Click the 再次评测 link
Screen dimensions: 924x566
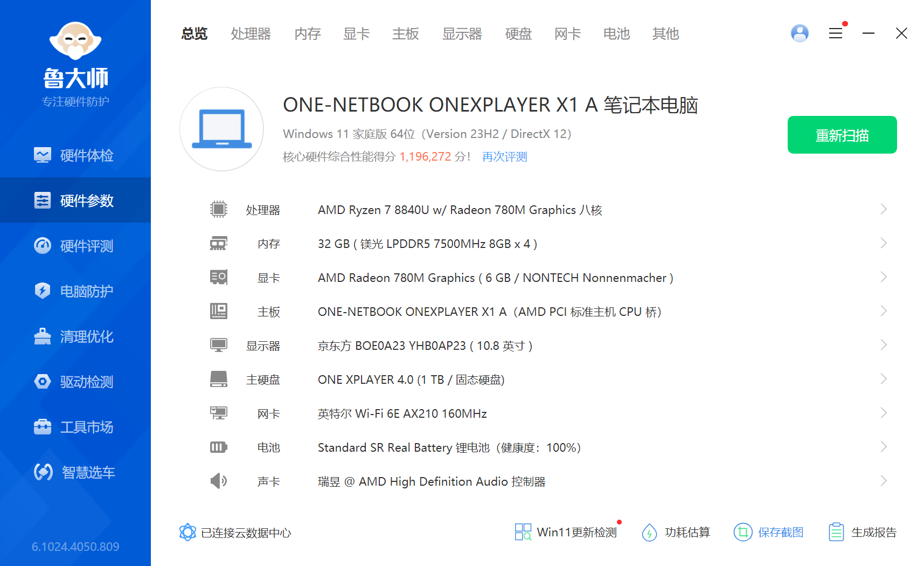click(504, 157)
